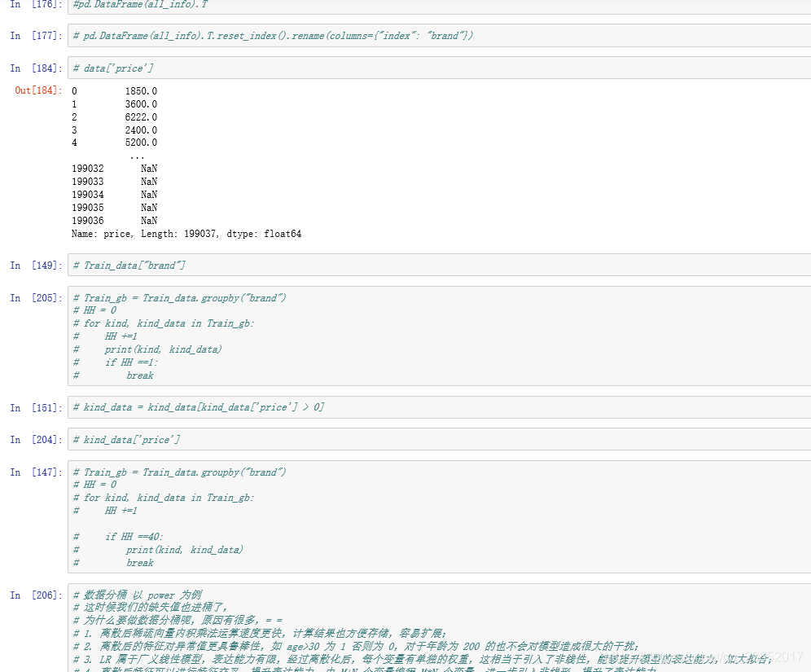
Task: Click the Out[184] output prompt
Action: point(34,90)
